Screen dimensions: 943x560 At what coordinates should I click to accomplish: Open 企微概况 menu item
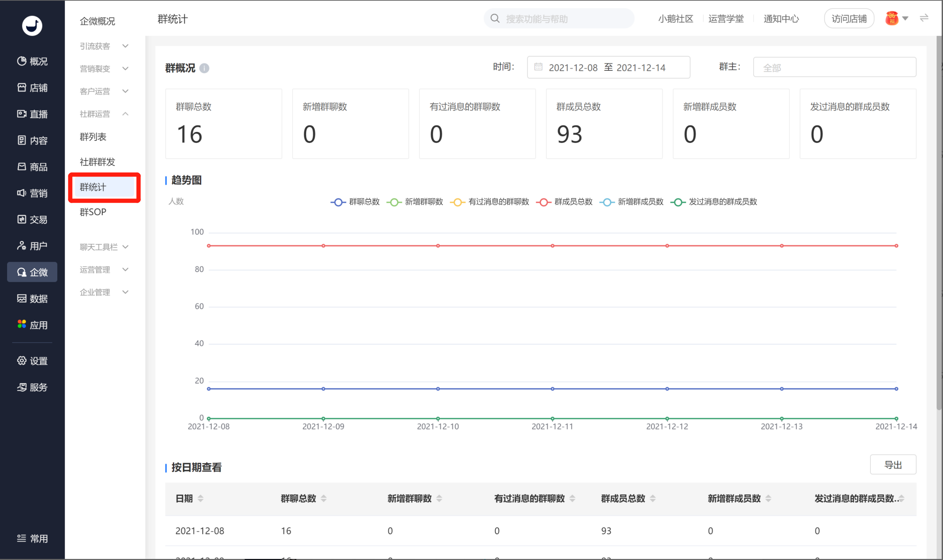pos(97,21)
